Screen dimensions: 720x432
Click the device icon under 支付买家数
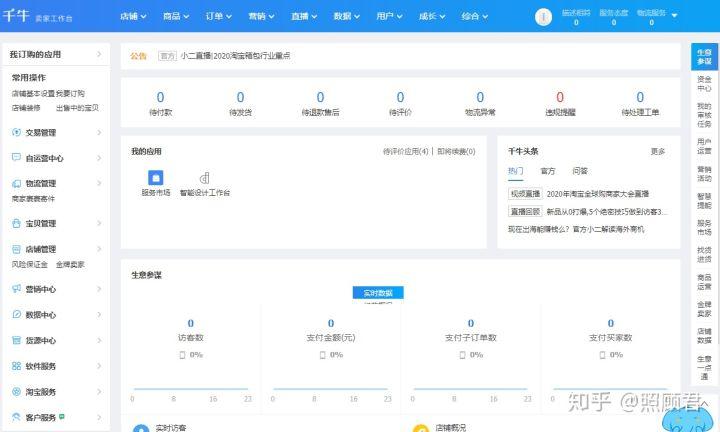602,355
